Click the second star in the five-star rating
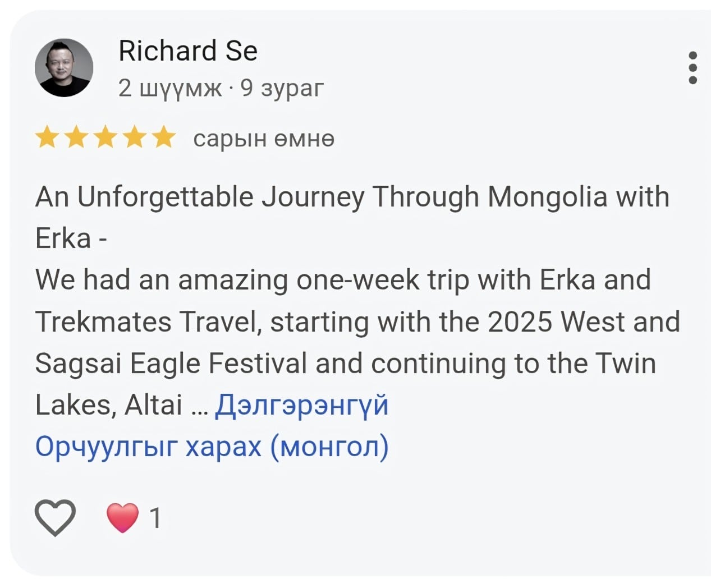 77,137
